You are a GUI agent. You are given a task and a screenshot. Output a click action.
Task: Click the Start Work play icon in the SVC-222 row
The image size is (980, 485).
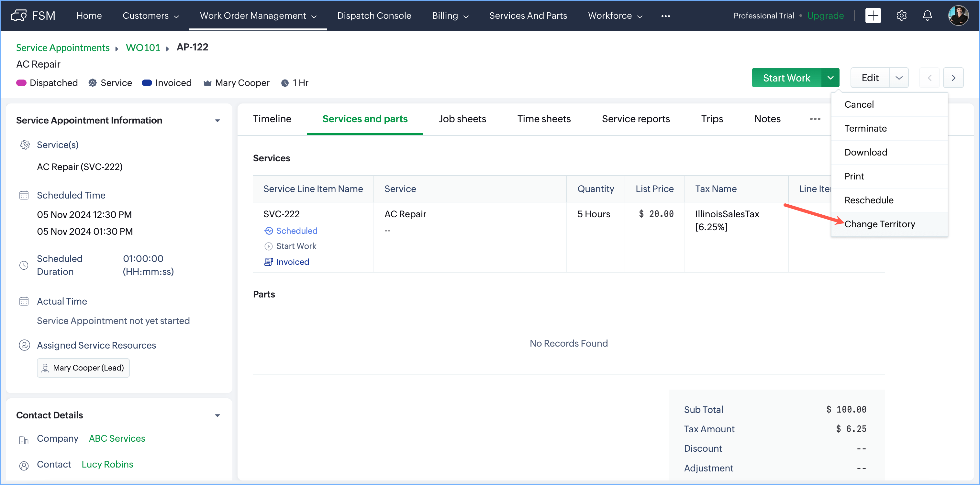click(269, 246)
